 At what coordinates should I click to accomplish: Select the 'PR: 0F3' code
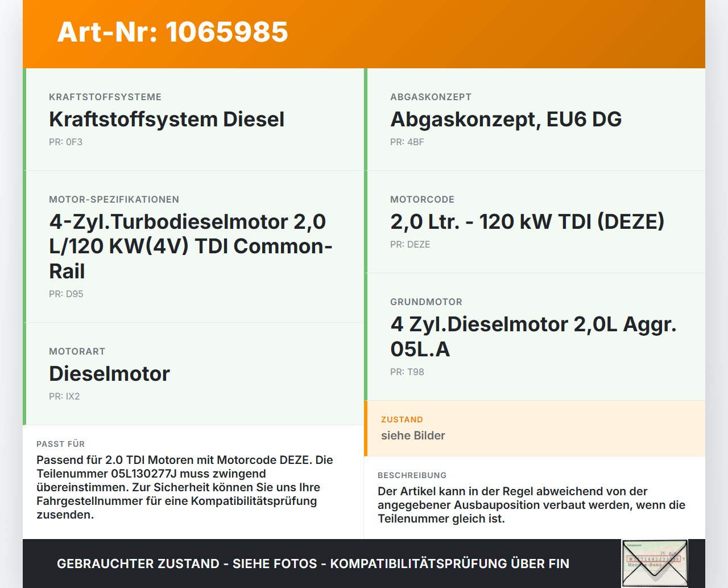click(65, 142)
